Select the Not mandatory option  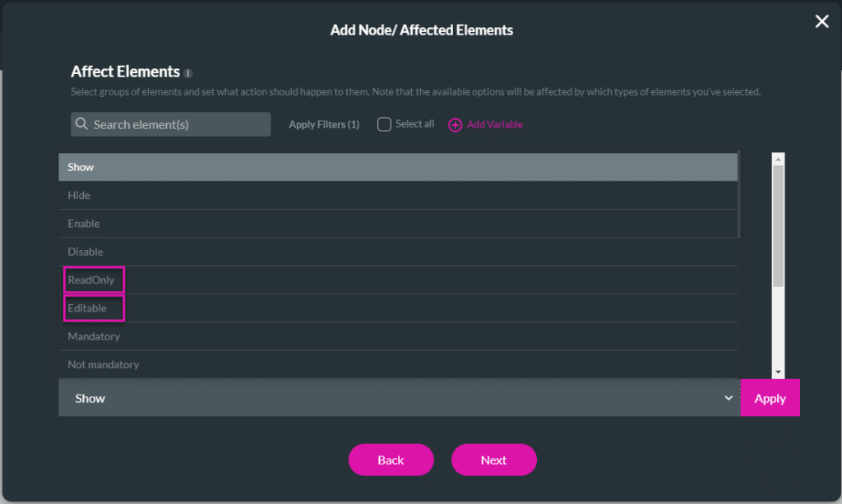[103, 364]
